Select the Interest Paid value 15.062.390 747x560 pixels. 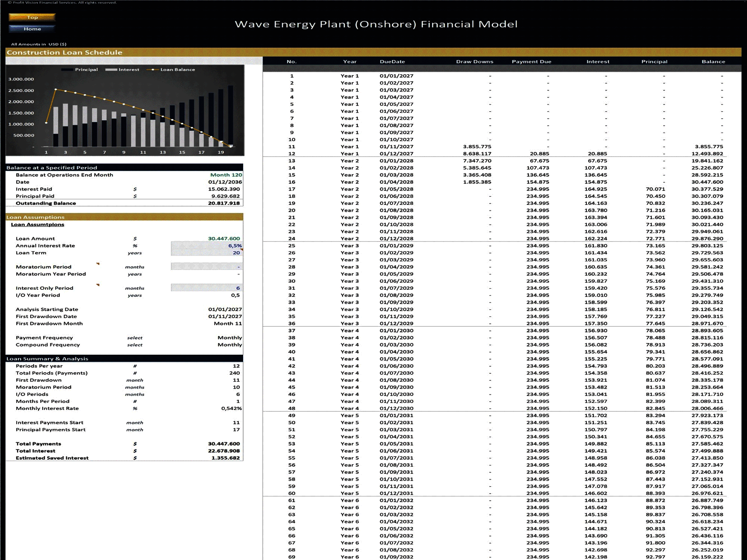(224, 189)
